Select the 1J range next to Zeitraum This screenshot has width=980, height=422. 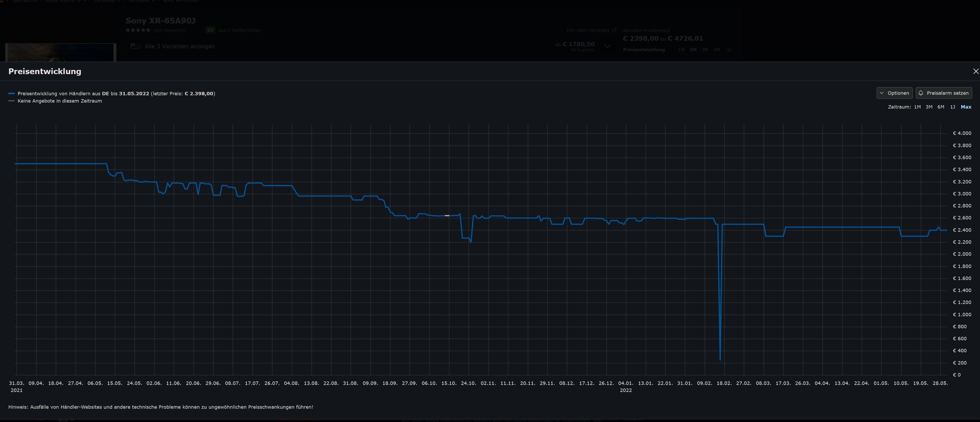(x=953, y=107)
